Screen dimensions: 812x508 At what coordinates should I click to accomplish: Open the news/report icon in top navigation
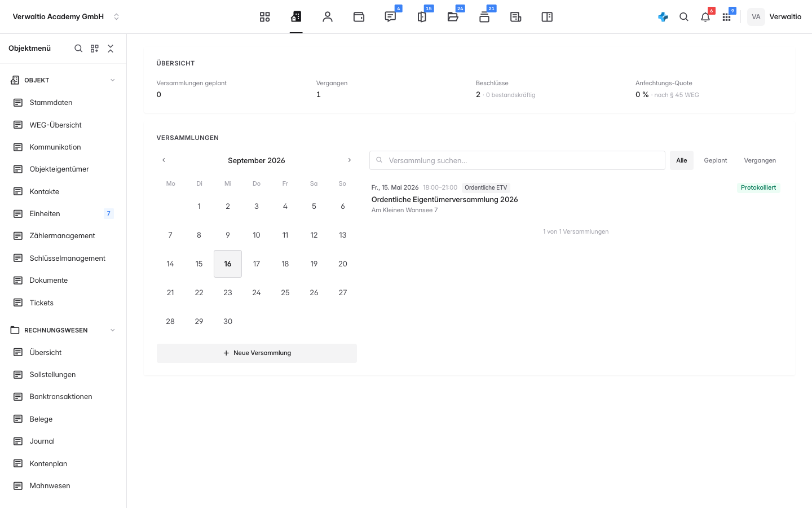[x=515, y=17]
